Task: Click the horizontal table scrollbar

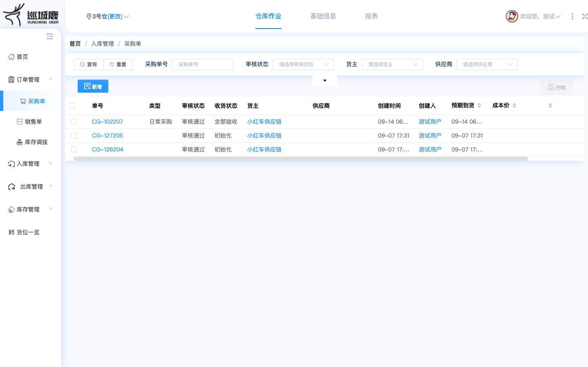Action: (x=301, y=159)
